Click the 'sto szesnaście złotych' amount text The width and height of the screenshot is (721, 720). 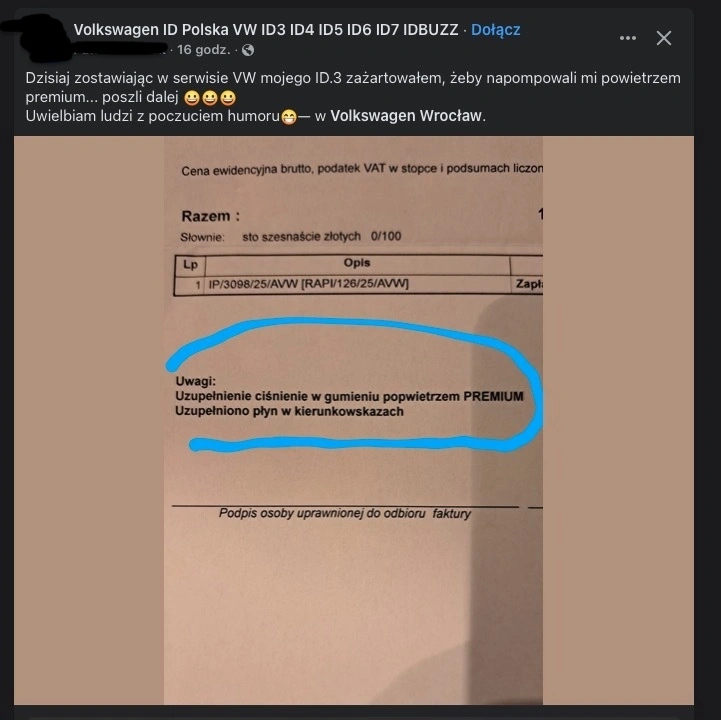(302, 236)
